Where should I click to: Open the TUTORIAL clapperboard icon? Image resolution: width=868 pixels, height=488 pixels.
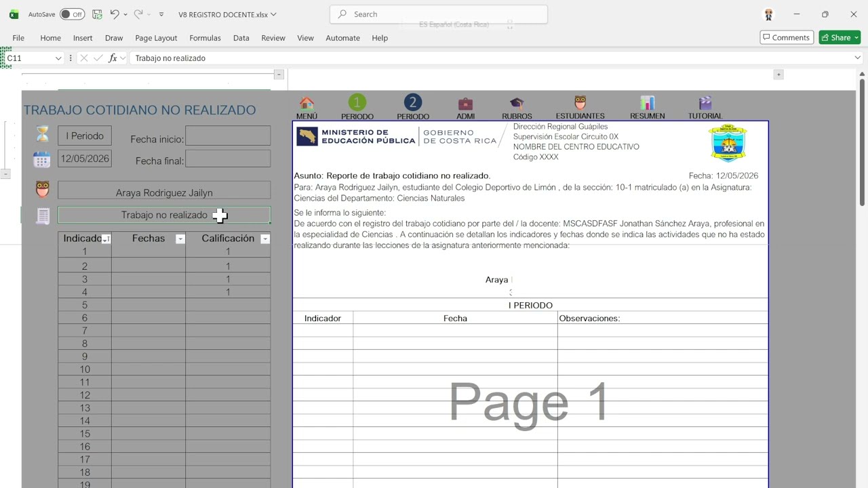(705, 103)
